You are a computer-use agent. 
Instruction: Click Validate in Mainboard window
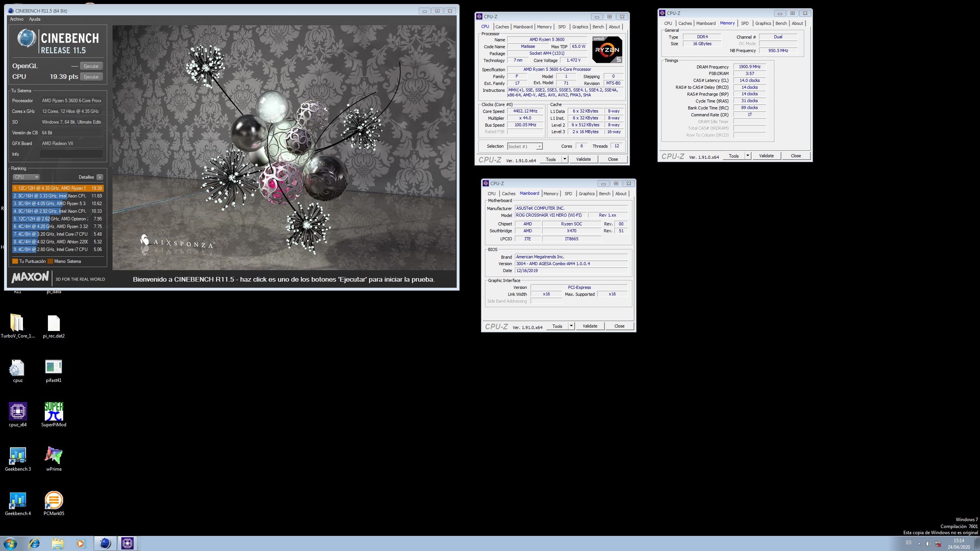590,326
